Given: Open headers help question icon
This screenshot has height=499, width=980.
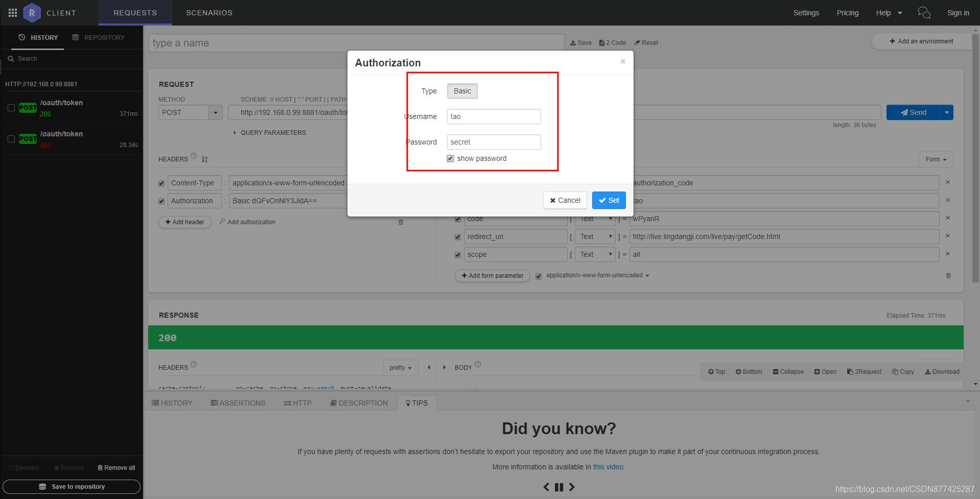Looking at the screenshot, I should pyautogui.click(x=194, y=156).
